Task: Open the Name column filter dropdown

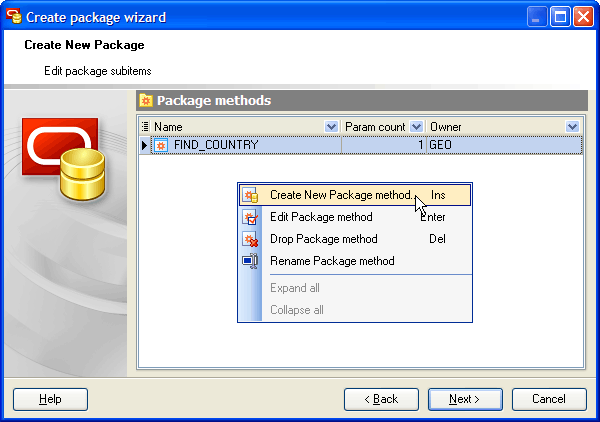Action: click(331, 127)
